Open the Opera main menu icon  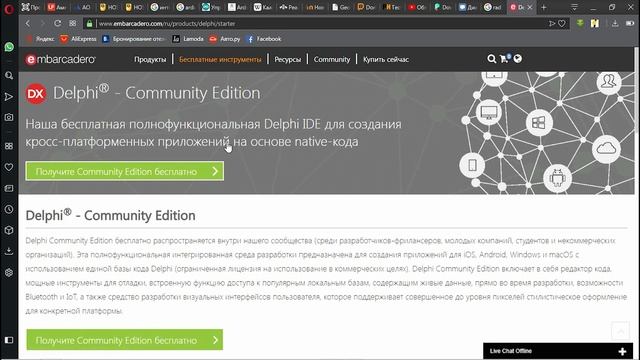(9, 8)
